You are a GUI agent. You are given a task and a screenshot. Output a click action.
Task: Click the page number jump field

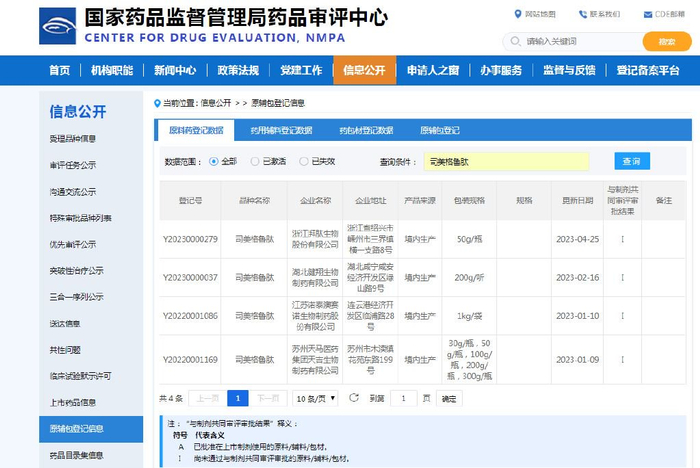click(x=402, y=398)
